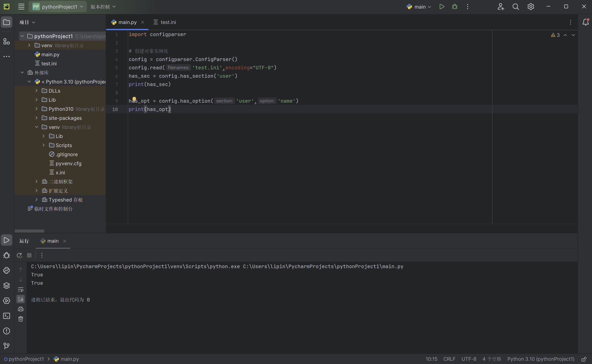Open Problems tool window icon
Viewport: 592px width, 364px height.
click(x=7, y=331)
